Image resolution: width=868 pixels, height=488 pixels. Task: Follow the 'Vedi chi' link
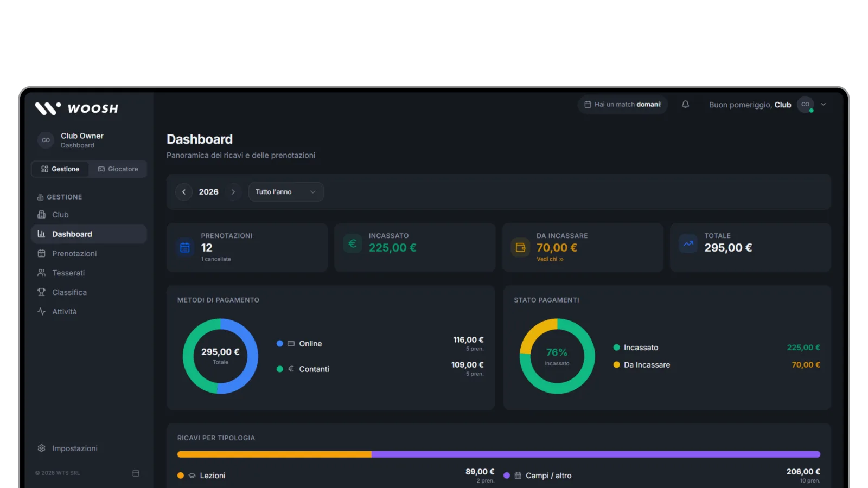point(550,259)
